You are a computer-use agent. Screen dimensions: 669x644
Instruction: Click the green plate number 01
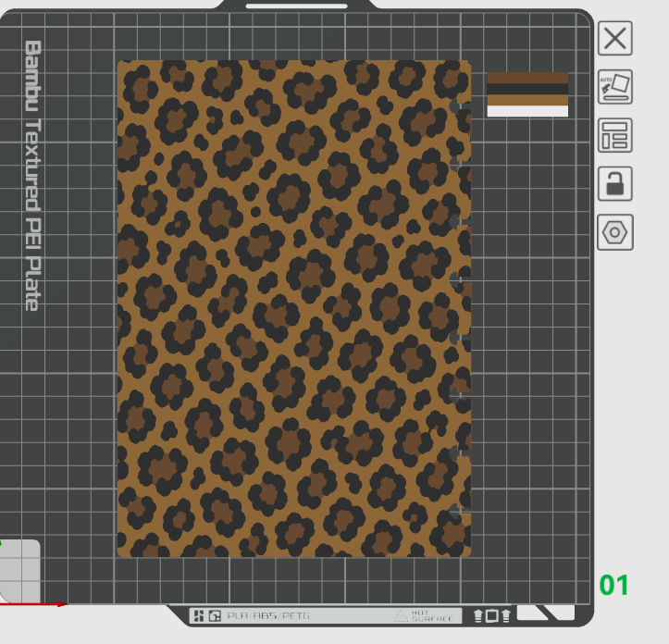point(613,585)
